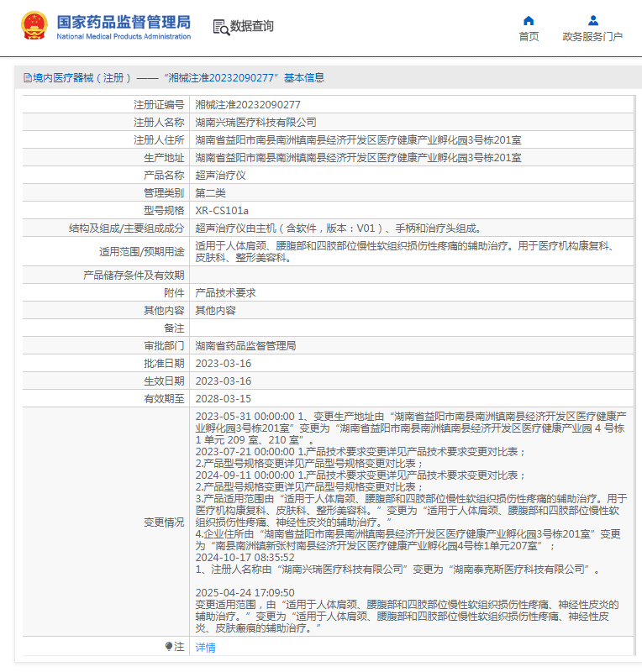
Task: Open the 详情 link in the note row
Action: (x=205, y=647)
